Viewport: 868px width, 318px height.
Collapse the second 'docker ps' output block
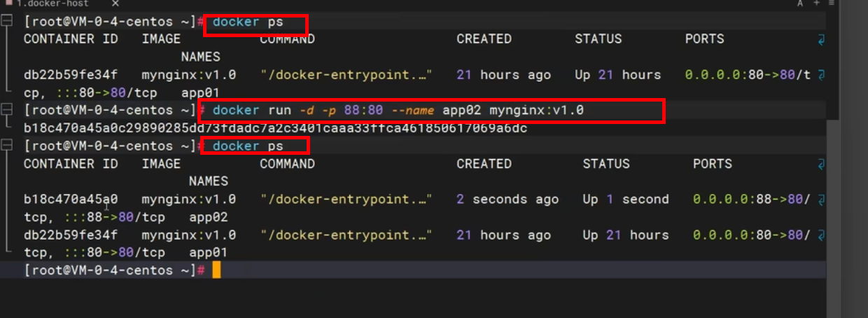tap(8, 146)
